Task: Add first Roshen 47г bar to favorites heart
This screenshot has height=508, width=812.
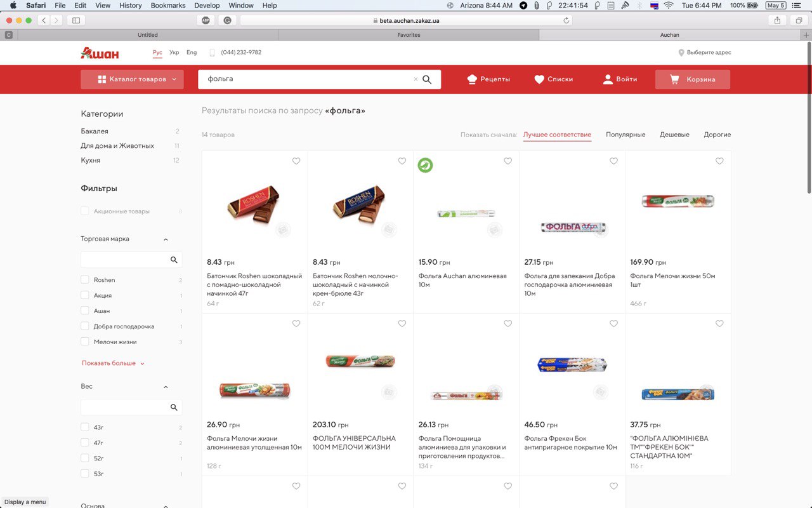Action: point(296,161)
